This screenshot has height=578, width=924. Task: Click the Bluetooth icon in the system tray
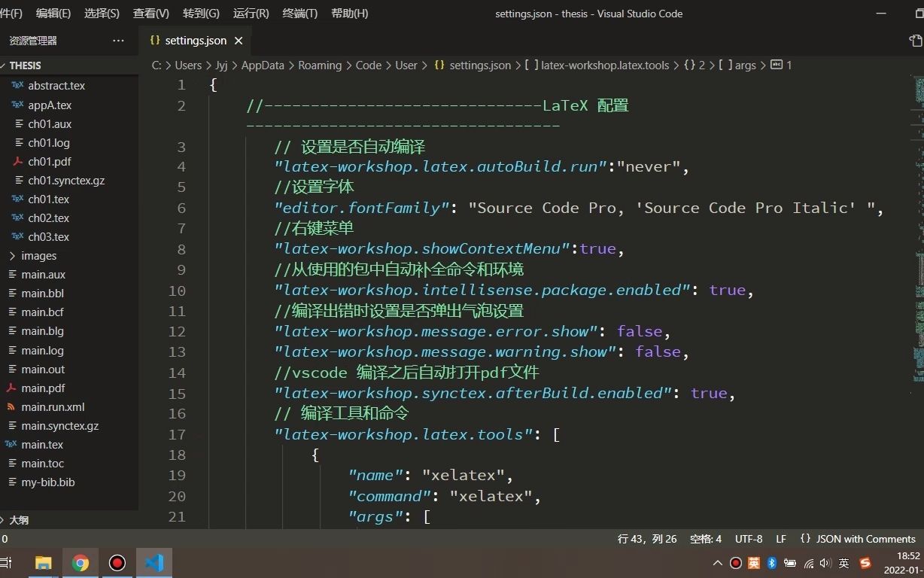pyautogui.click(x=772, y=563)
